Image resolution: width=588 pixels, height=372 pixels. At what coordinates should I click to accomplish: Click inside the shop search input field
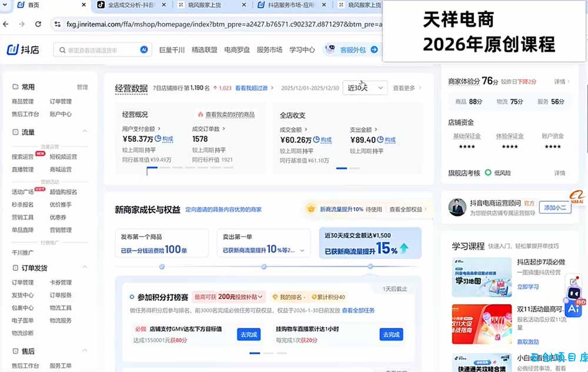point(102,50)
